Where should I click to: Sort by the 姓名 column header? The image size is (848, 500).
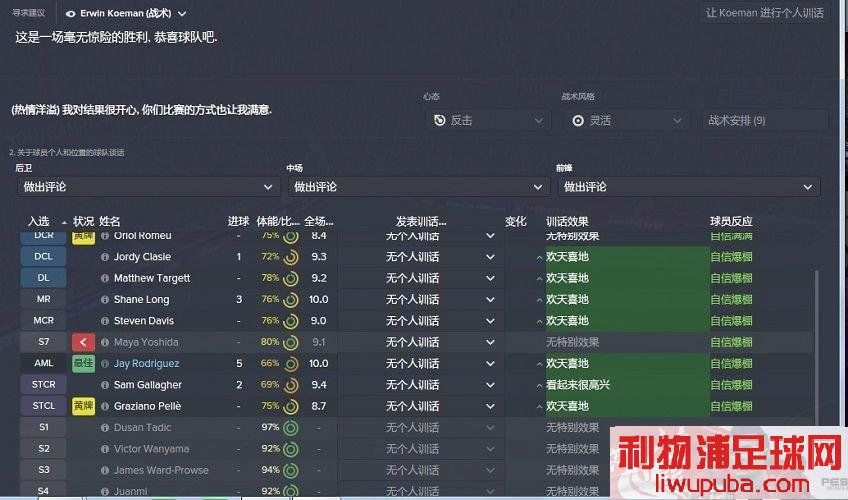point(110,222)
